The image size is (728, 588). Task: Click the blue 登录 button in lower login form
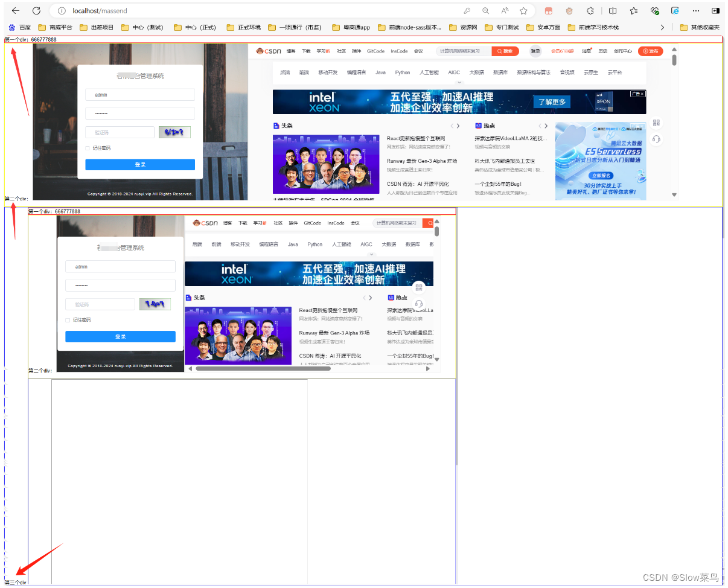[120, 337]
